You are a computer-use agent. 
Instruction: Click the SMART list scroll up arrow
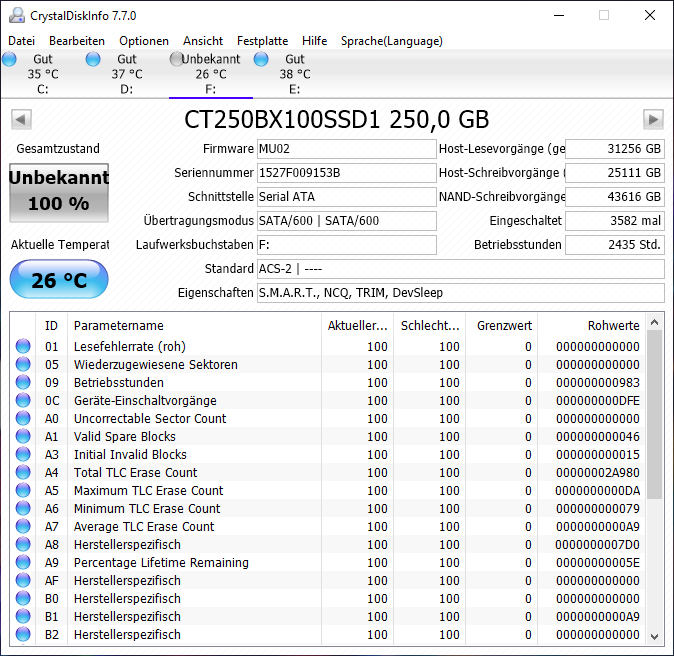point(655,322)
